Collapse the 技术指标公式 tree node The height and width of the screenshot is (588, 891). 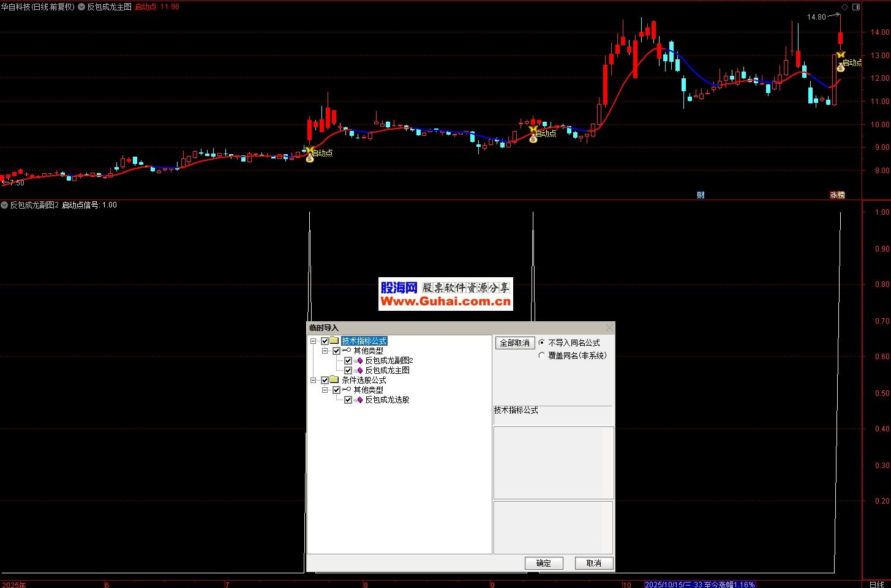click(314, 341)
